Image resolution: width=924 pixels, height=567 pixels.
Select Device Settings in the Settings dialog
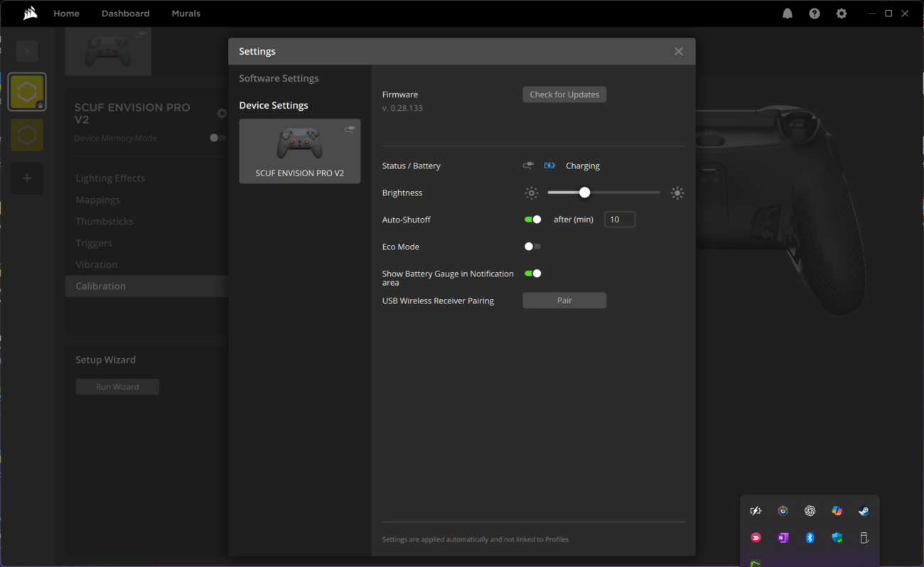click(x=274, y=105)
